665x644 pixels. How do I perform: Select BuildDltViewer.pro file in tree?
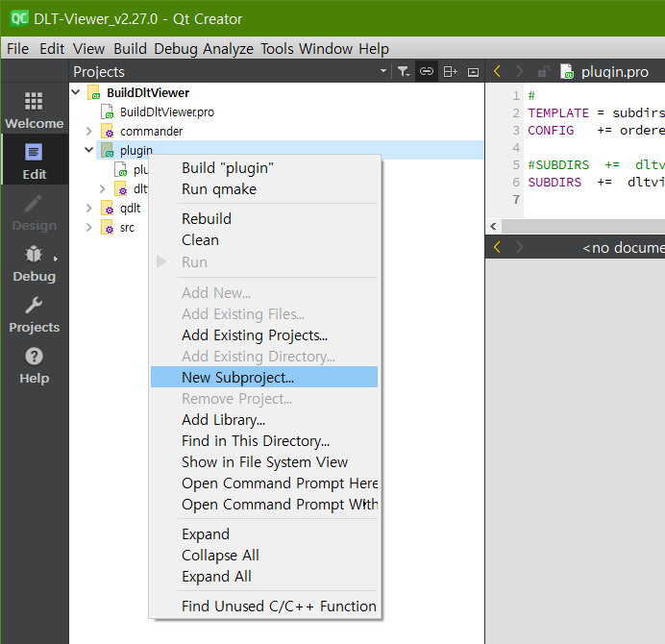[x=167, y=112]
